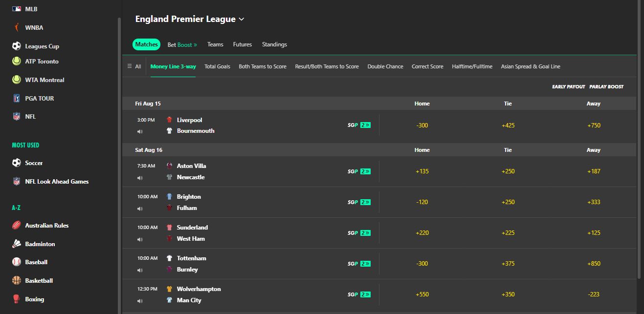644x314 pixels.
Task: Open the England Premier League dropdown
Action: coord(241,19)
